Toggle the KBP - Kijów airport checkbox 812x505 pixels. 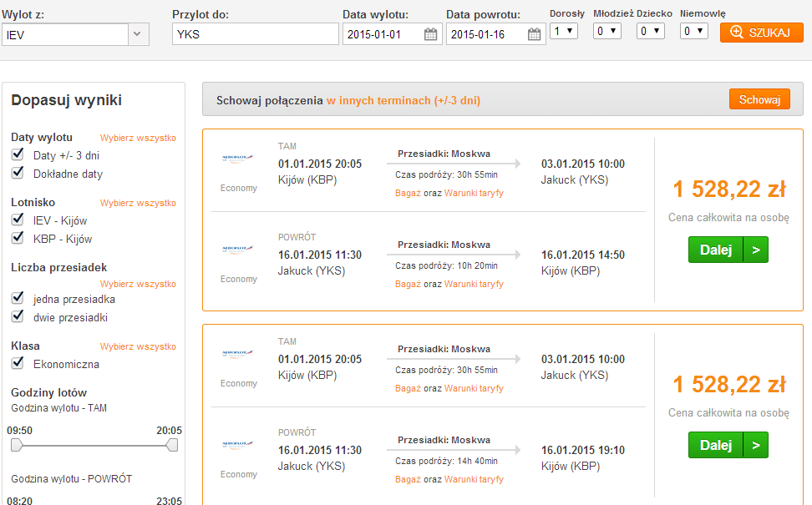pos(18,238)
